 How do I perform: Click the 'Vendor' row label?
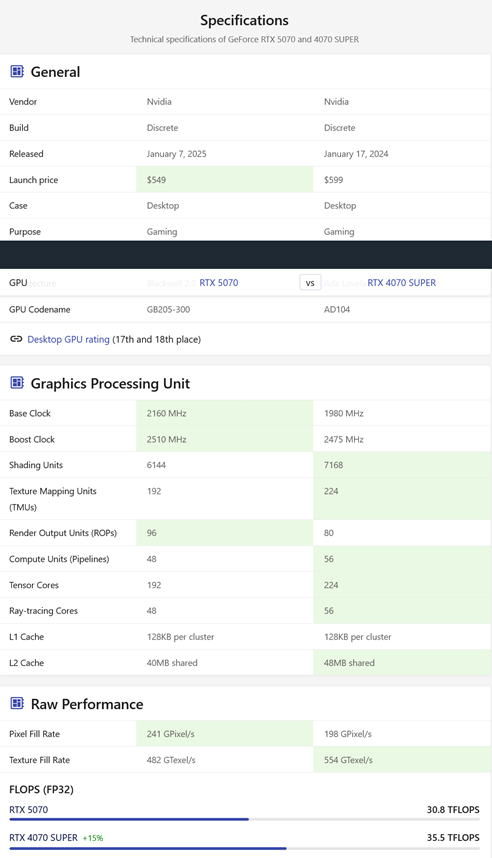(23, 102)
